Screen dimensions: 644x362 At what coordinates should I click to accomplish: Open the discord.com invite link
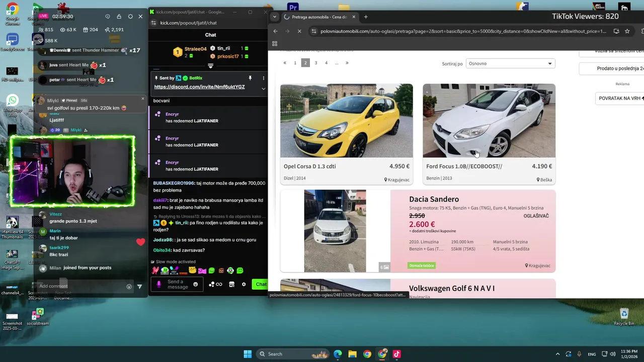pos(199,87)
